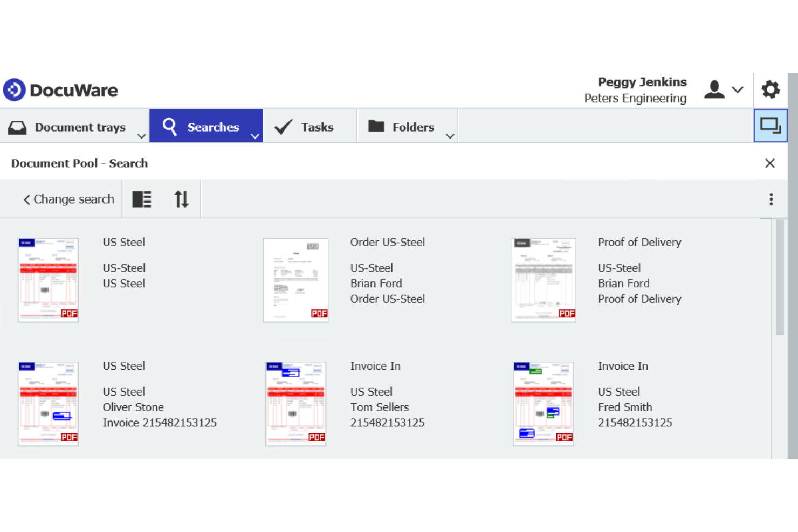
Task: Expand the user menu beside Peggy Jenkins
Action: tap(738, 89)
